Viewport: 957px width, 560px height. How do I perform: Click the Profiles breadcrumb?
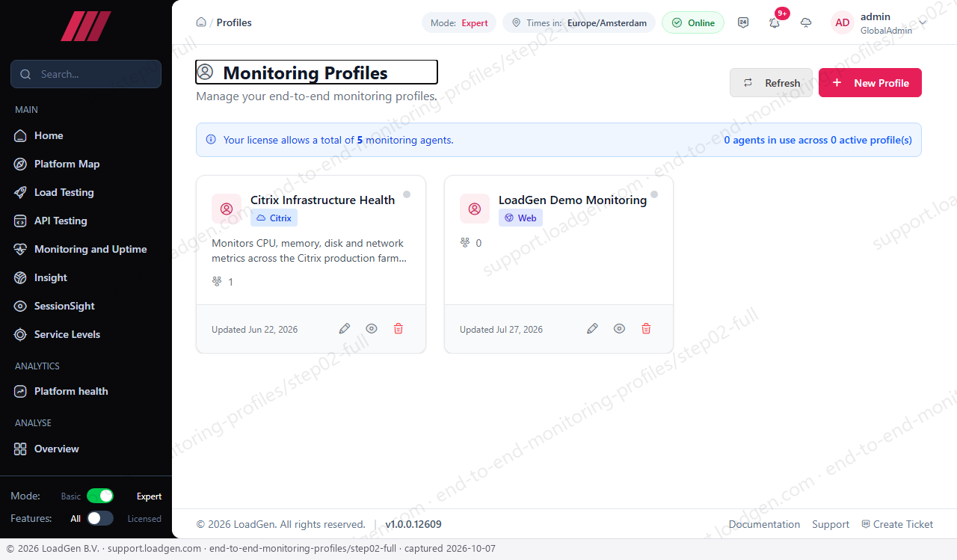234,22
